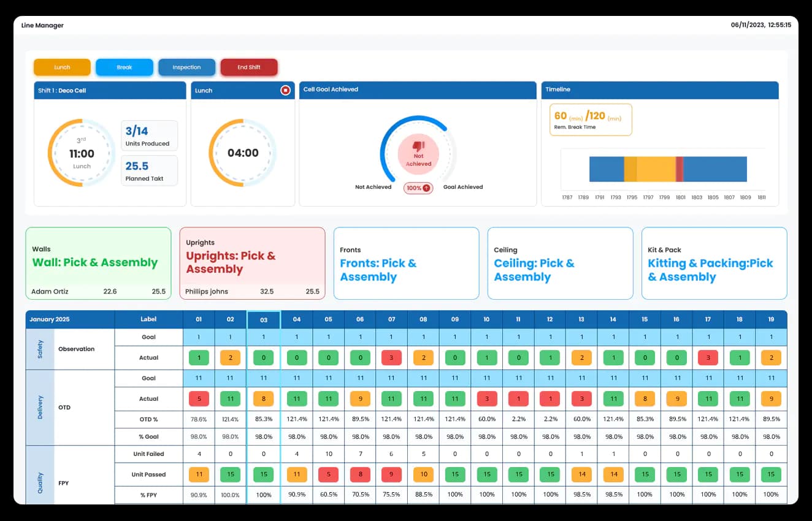This screenshot has width=812, height=521.
Task: Click the Shift 1 takt progress ring
Action: (x=82, y=151)
